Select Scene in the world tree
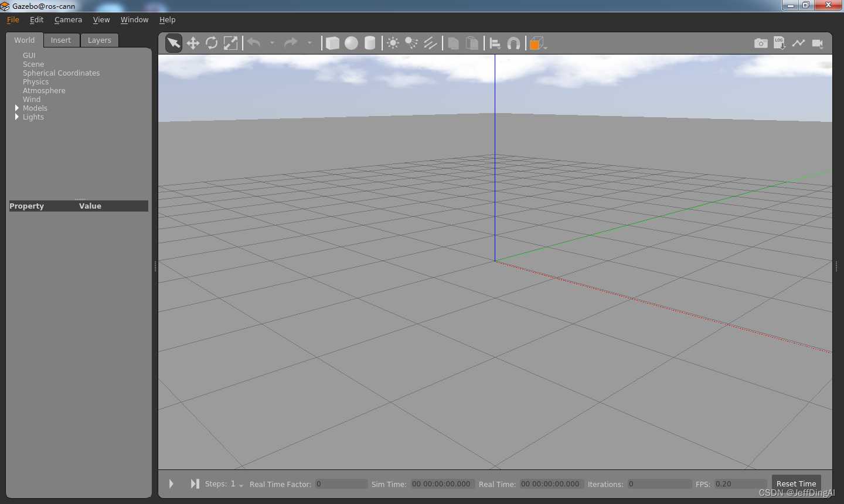This screenshot has height=504, width=844. 33,64
